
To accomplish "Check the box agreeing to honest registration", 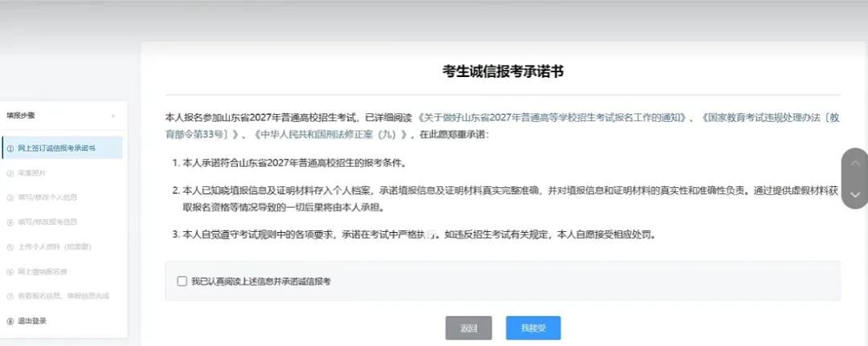I will point(182,281).
